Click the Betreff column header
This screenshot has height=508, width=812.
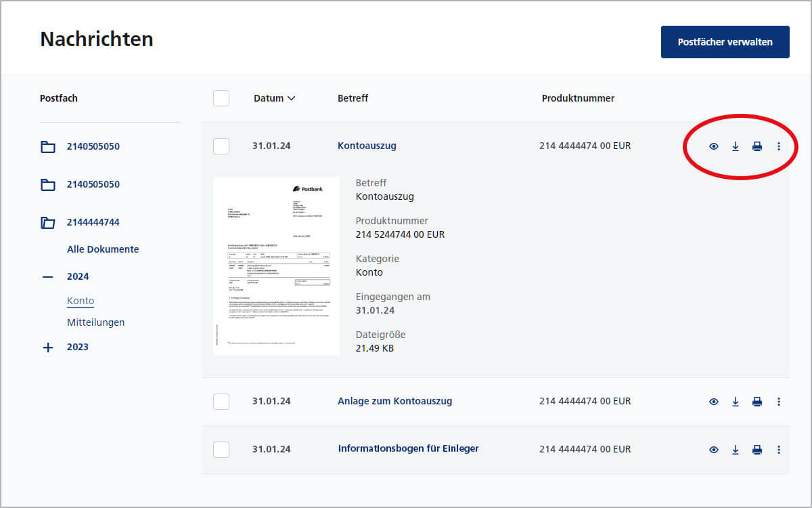(x=353, y=98)
